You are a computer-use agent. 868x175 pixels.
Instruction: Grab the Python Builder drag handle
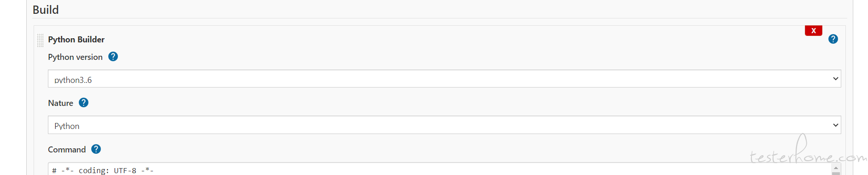(40, 40)
